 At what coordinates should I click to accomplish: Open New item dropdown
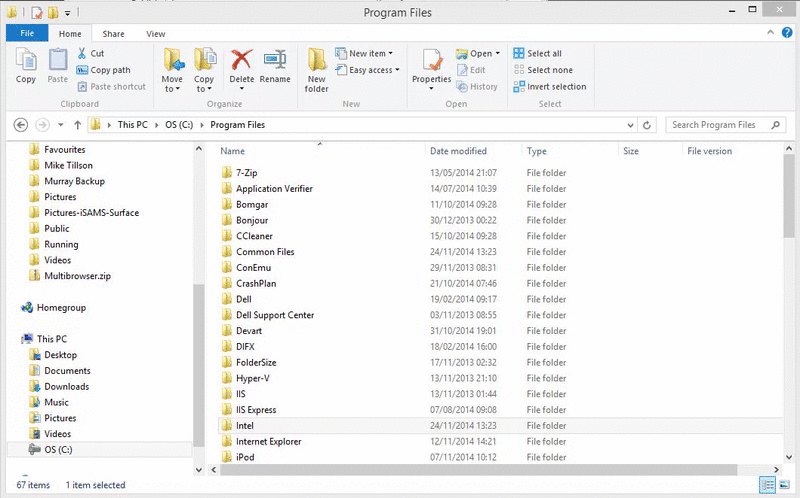[x=364, y=53]
